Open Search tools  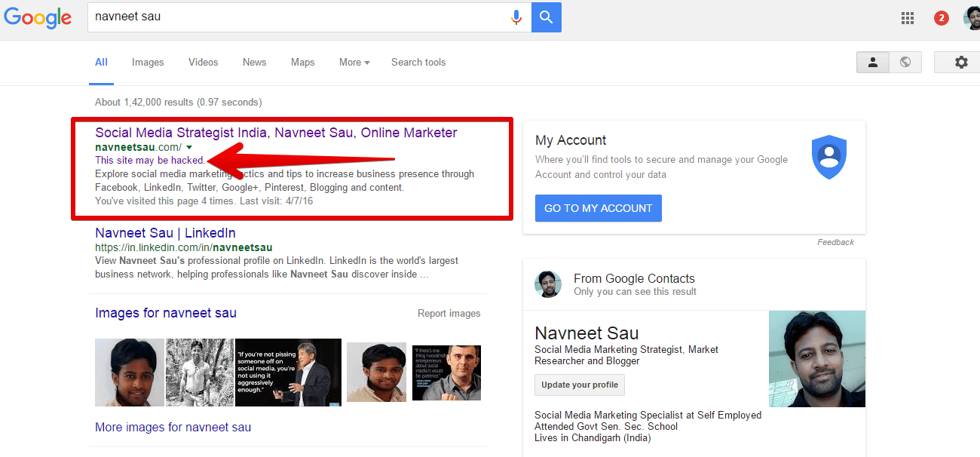(x=418, y=63)
